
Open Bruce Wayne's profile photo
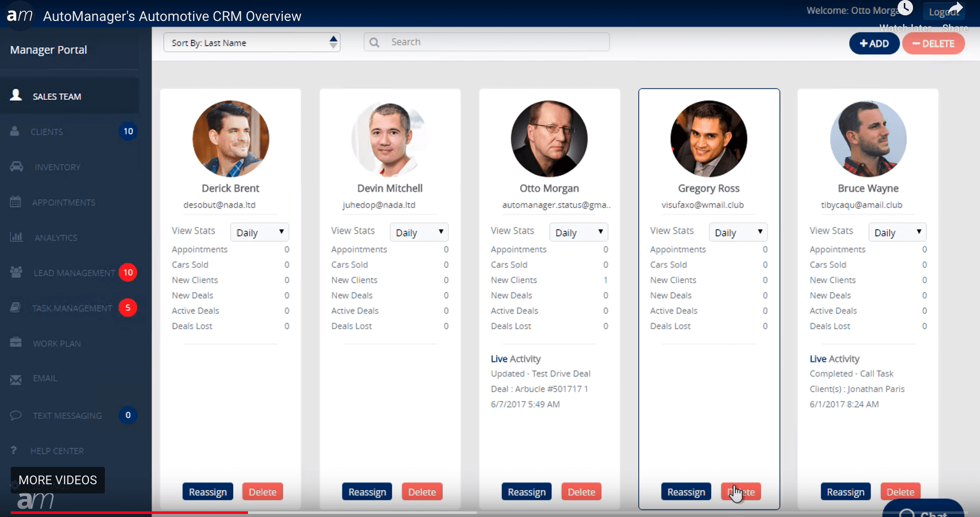coord(867,139)
